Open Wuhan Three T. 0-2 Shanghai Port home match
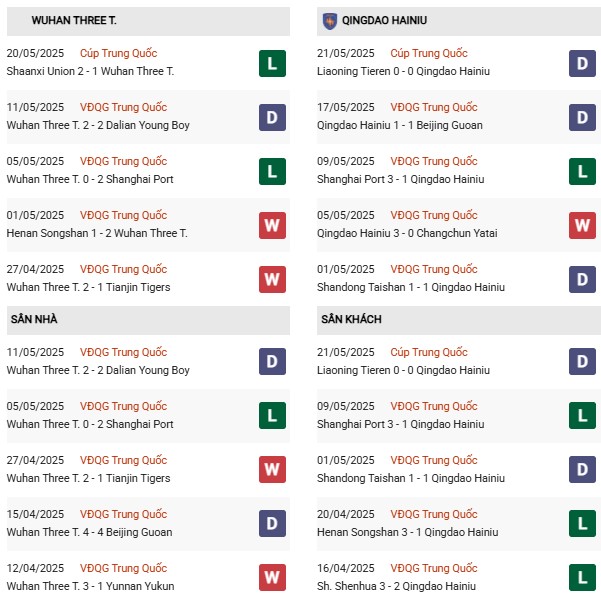 pyautogui.click(x=90, y=424)
